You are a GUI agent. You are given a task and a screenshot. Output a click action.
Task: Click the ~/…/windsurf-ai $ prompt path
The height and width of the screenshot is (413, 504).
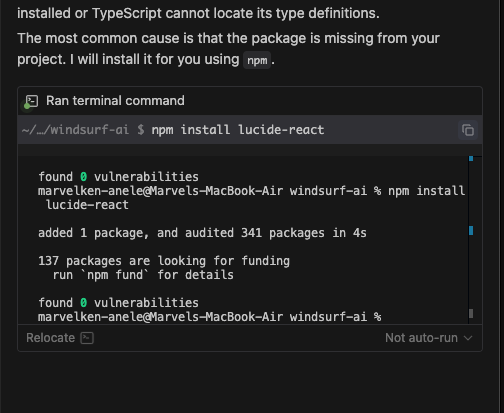(x=83, y=130)
